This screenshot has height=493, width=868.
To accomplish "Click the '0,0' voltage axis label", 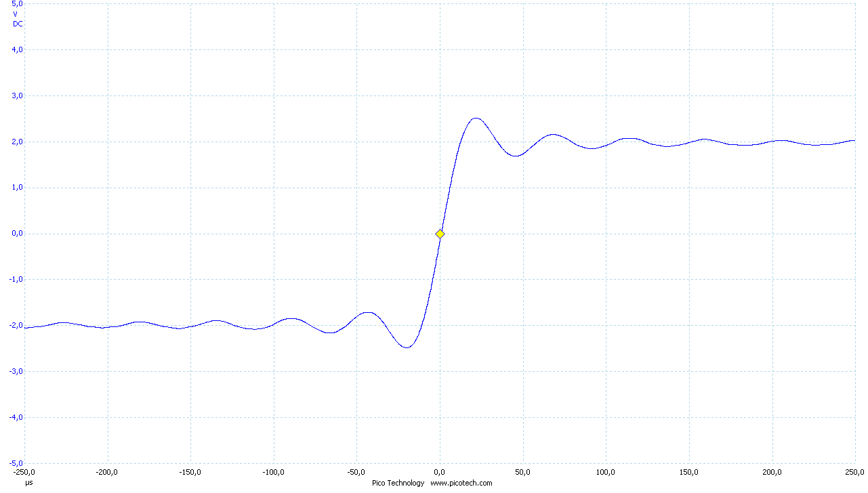I will pyautogui.click(x=18, y=234).
